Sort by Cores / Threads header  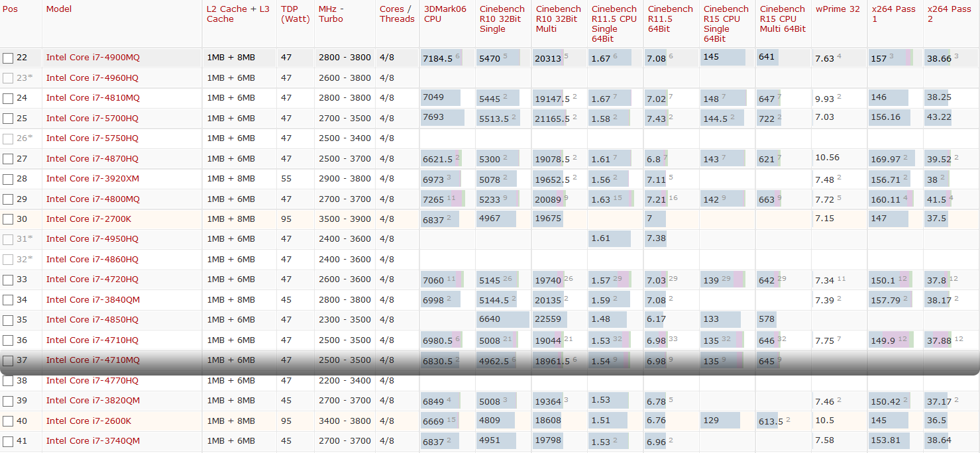click(397, 14)
